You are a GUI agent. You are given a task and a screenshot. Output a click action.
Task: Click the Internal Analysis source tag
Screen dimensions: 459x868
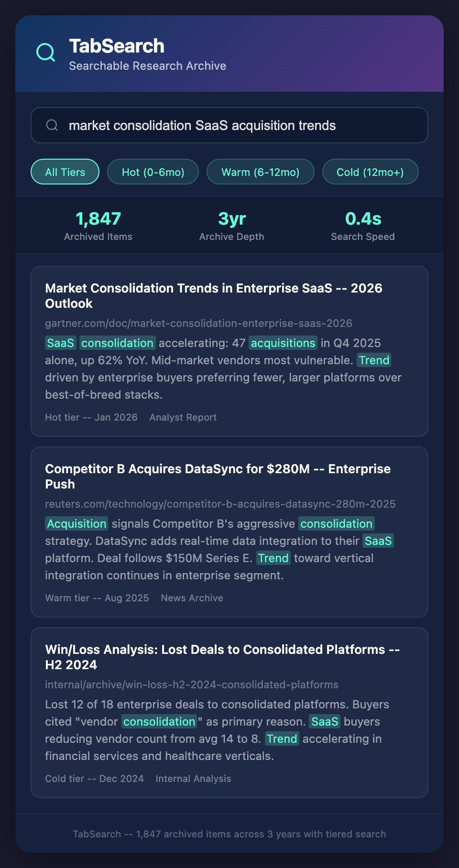[x=193, y=779]
